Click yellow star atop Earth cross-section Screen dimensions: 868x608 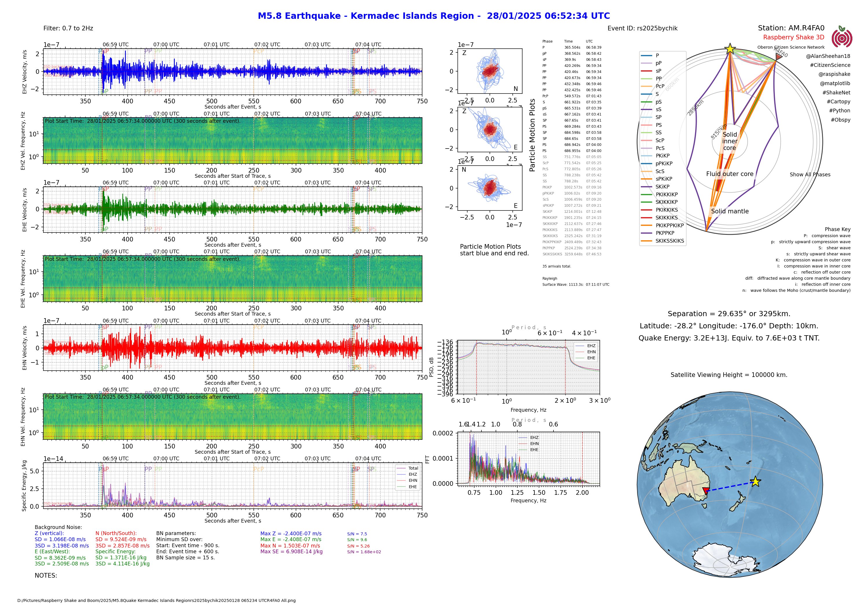pyautogui.click(x=730, y=49)
